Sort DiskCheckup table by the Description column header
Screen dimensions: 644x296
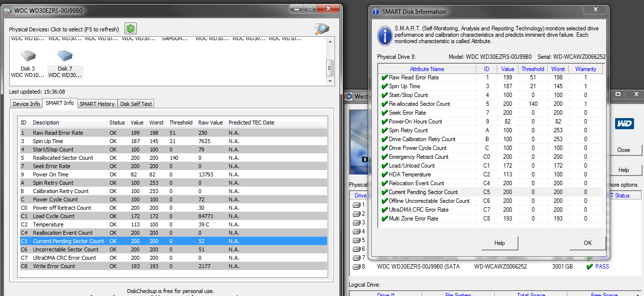[68, 123]
